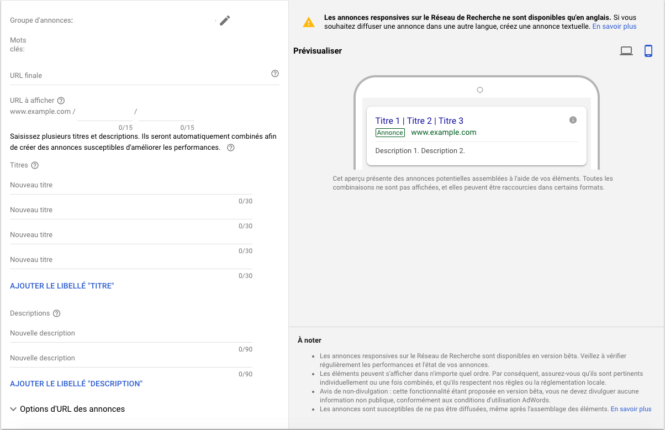Switch preview to mobile view icon

pos(648,51)
